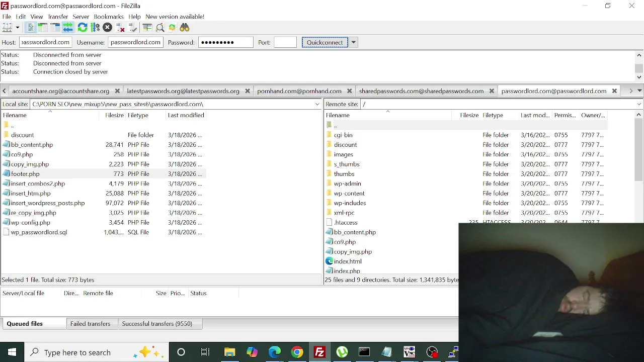644x362 pixels.
Task: Switch to Failed transfers tab
Action: pyautogui.click(x=90, y=324)
